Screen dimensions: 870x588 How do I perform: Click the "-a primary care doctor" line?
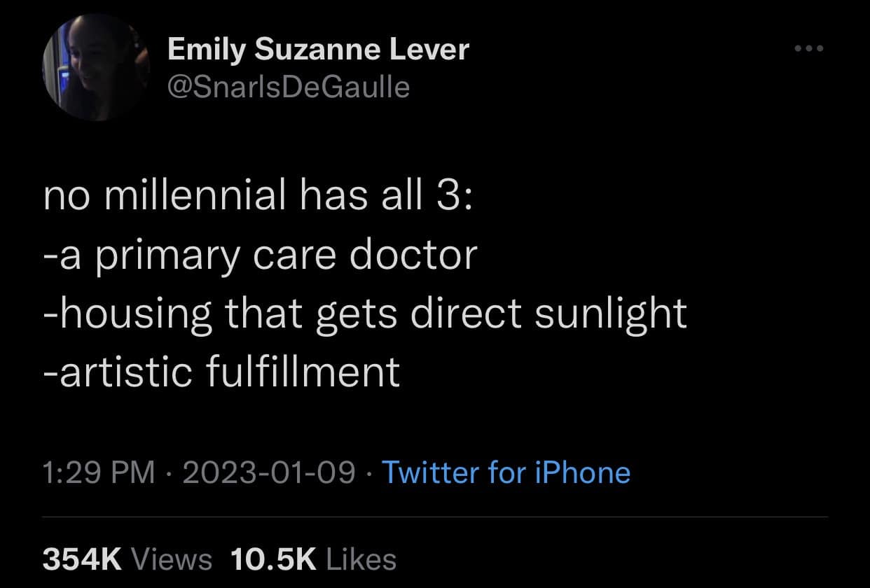260,255
